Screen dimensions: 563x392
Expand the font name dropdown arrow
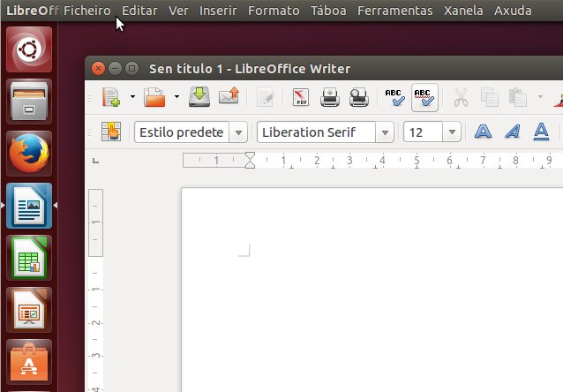[385, 132]
